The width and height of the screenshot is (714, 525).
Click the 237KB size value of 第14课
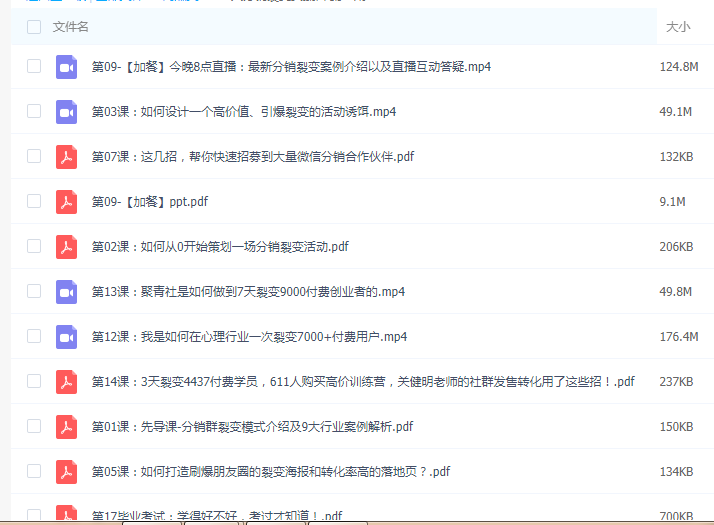pyautogui.click(x=676, y=382)
